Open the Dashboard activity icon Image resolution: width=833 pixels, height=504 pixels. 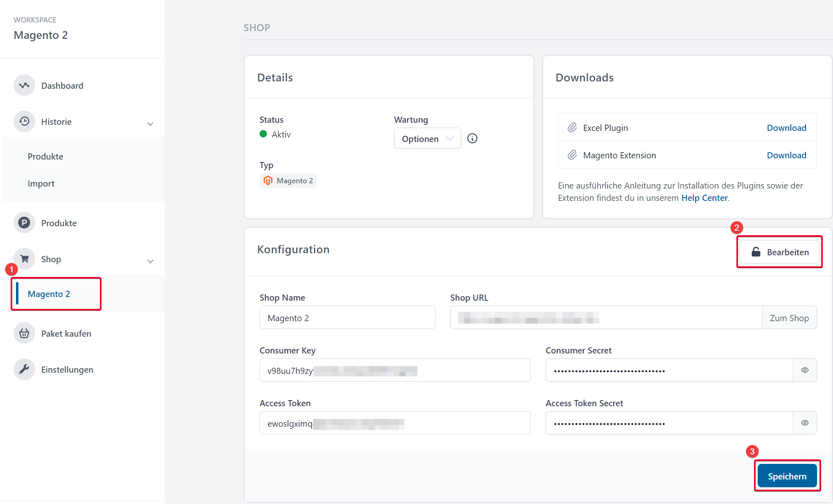click(x=24, y=85)
